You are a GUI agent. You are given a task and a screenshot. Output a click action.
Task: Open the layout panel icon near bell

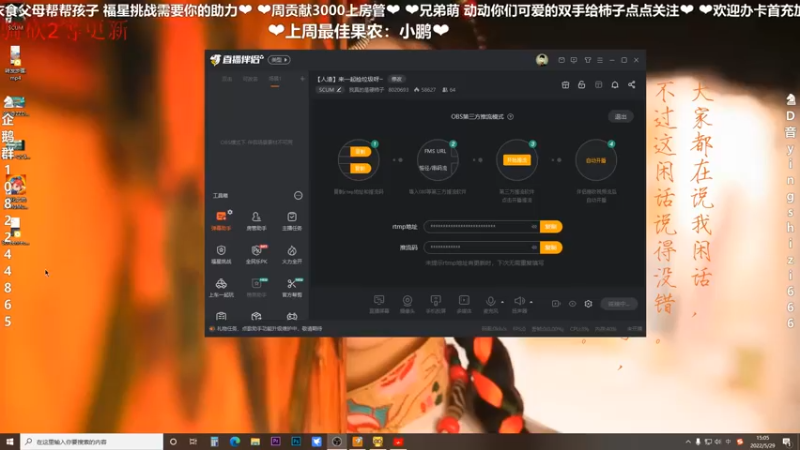coord(598,85)
